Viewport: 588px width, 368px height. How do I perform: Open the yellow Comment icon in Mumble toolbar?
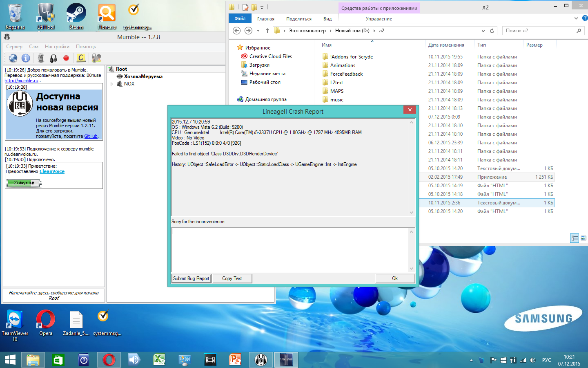coord(81,58)
